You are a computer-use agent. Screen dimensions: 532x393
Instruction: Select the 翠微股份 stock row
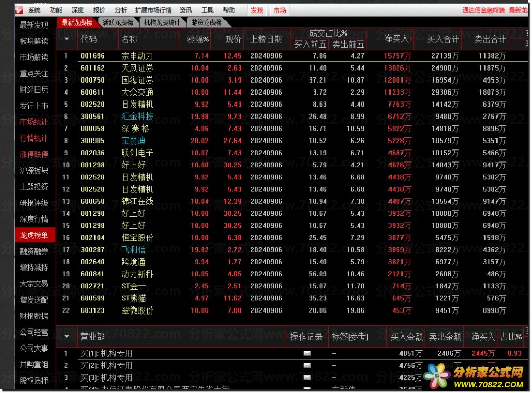[x=292, y=310]
